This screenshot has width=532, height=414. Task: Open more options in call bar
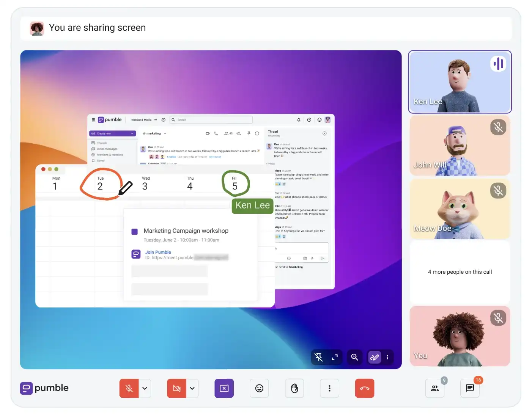(329, 388)
